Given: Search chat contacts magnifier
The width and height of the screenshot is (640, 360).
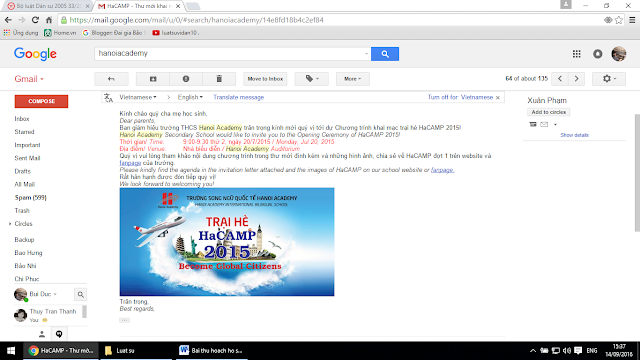Looking at the screenshot, I should 81,294.
